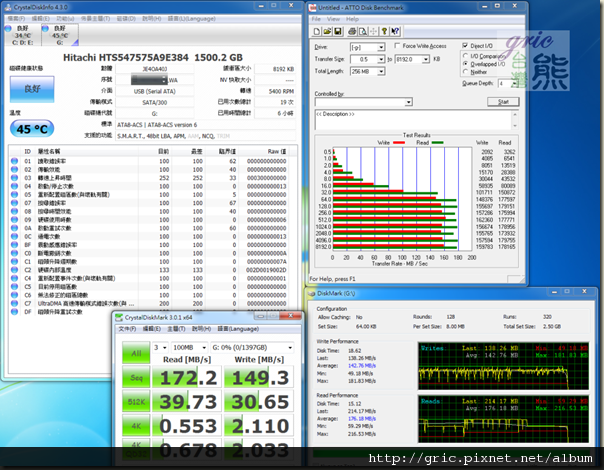Click the yellow question mark About icon in ATTO
This screenshot has height=470, width=604.
pos(384,32)
